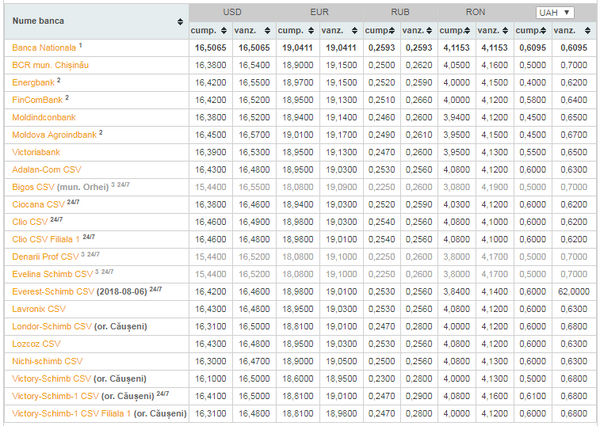Sort by UAH cump. column arrows
The image size is (600, 426).
[543, 31]
